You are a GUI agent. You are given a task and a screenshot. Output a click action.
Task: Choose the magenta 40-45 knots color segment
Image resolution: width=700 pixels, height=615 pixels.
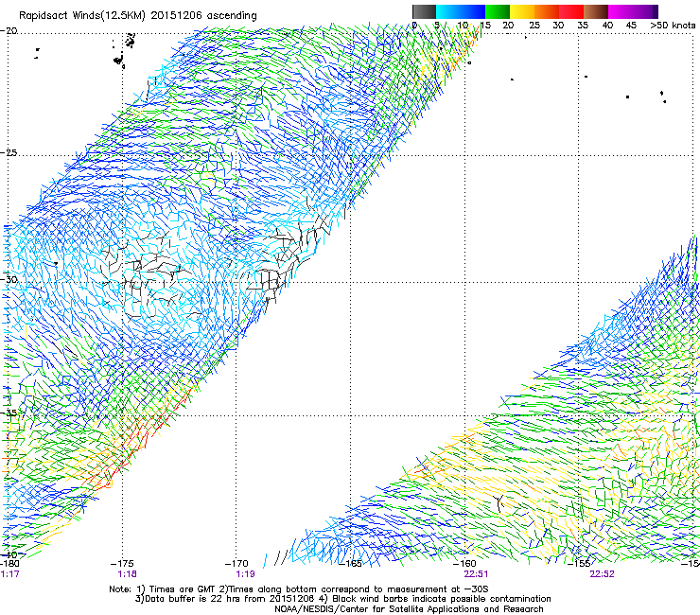tap(621, 11)
